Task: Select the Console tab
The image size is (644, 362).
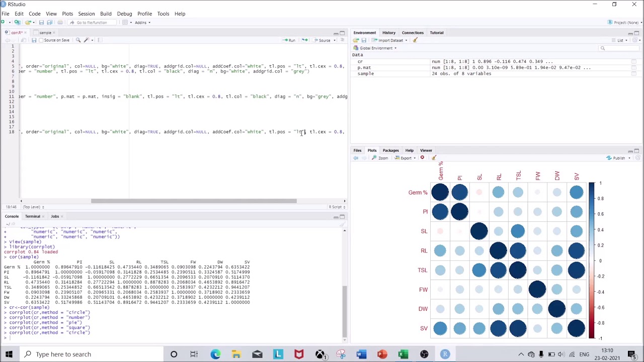Action: 12,216
